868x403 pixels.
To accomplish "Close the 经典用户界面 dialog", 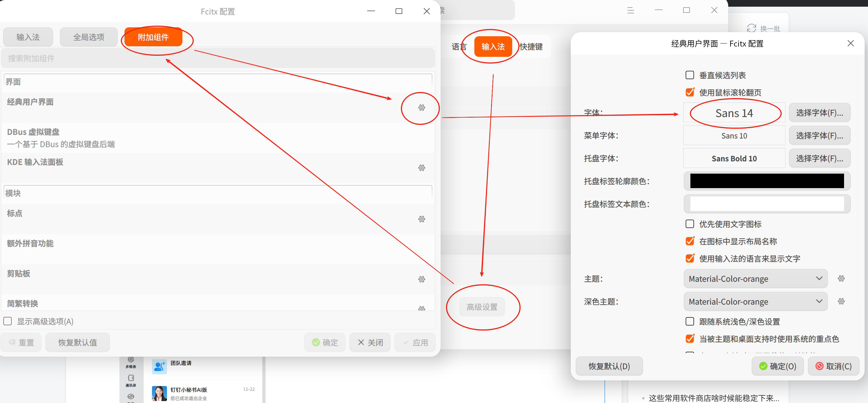I will pyautogui.click(x=850, y=43).
